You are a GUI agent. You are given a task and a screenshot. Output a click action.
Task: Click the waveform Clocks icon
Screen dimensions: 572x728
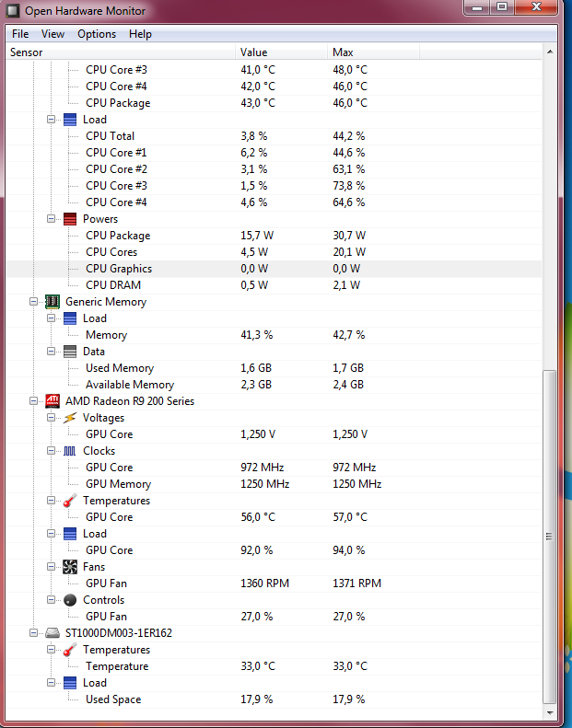70,451
